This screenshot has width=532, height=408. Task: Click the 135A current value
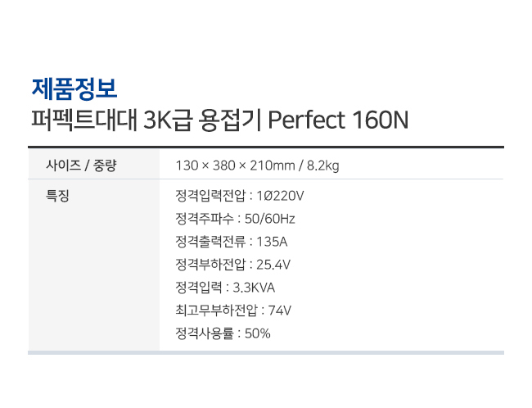pyautogui.click(x=272, y=242)
